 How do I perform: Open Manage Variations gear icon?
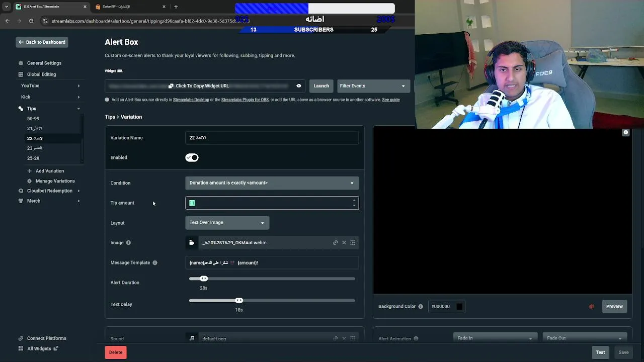[x=29, y=181]
